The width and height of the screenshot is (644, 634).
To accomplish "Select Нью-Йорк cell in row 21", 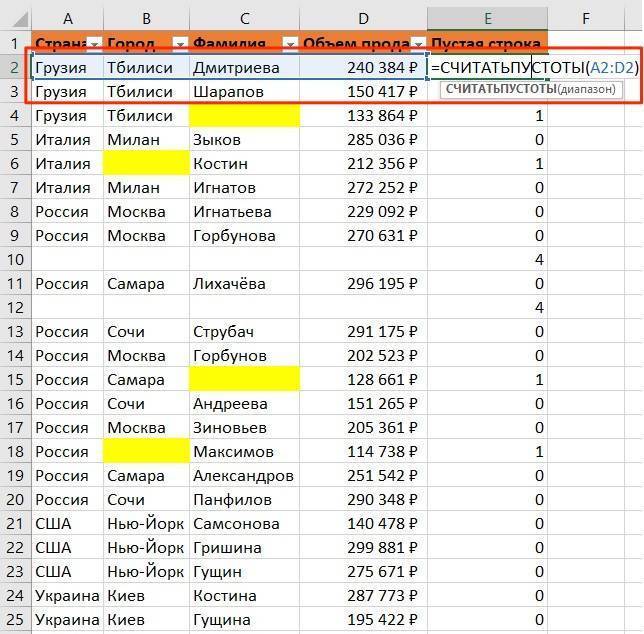I will point(147,524).
